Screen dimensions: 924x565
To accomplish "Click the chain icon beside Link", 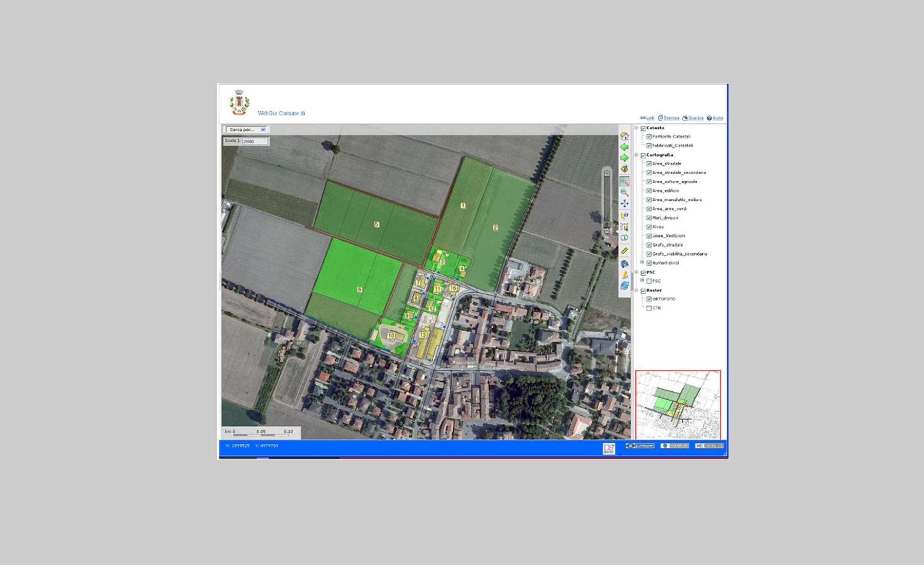I will click(642, 118).
